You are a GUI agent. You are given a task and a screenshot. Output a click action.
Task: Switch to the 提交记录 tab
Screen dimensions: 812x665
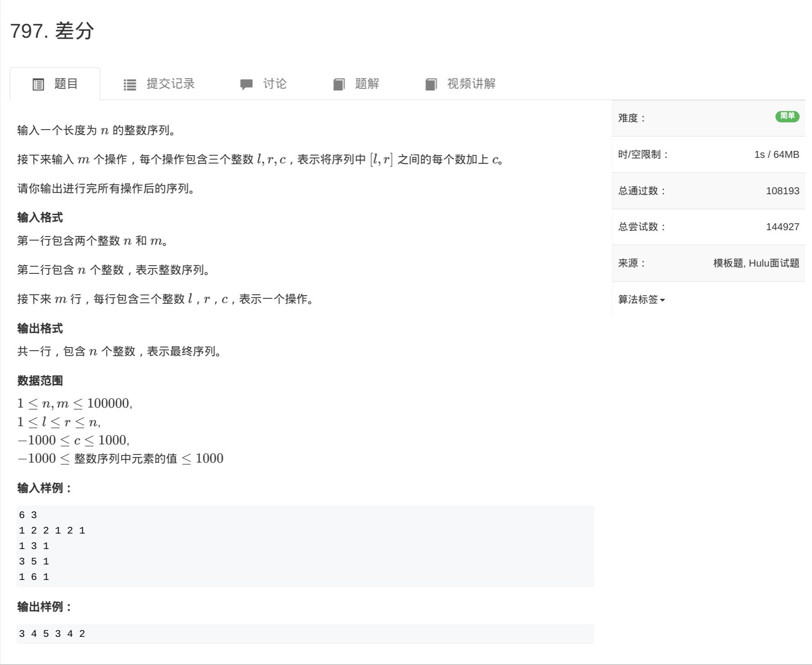[x=170, y=84]
